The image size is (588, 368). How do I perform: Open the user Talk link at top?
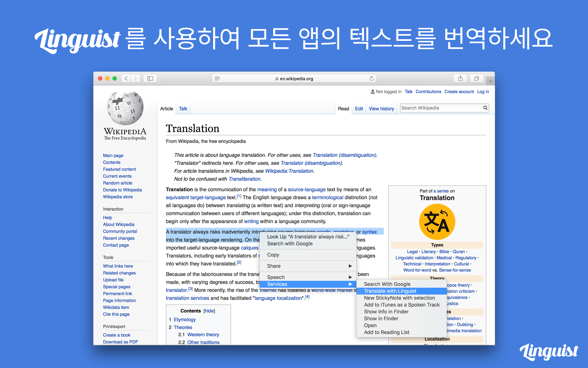(409, 92)
